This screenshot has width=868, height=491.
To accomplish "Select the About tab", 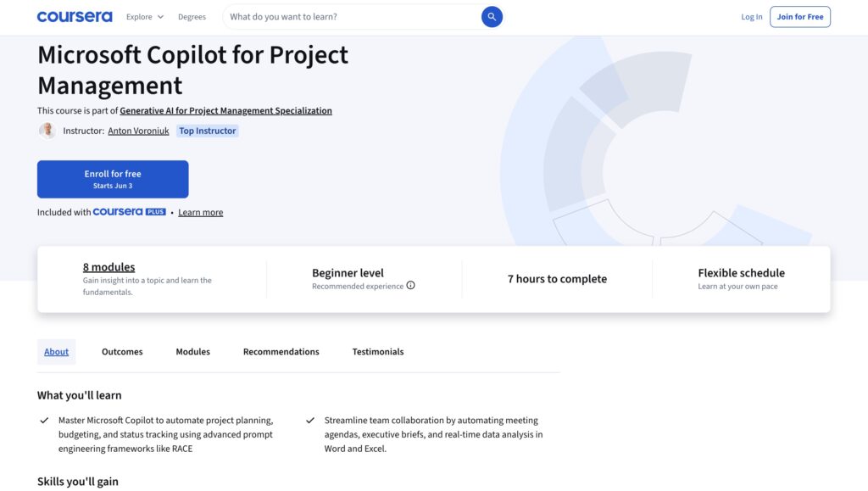I will click(57, 352).
